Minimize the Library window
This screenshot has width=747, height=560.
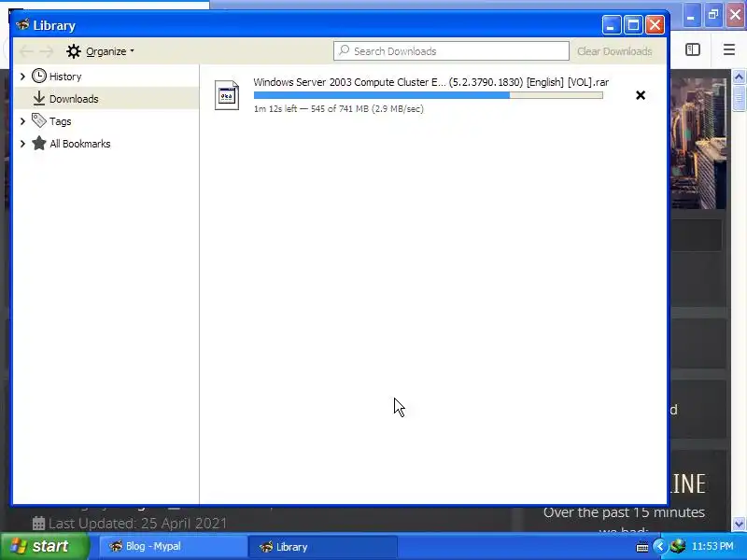tap(612, 25)
